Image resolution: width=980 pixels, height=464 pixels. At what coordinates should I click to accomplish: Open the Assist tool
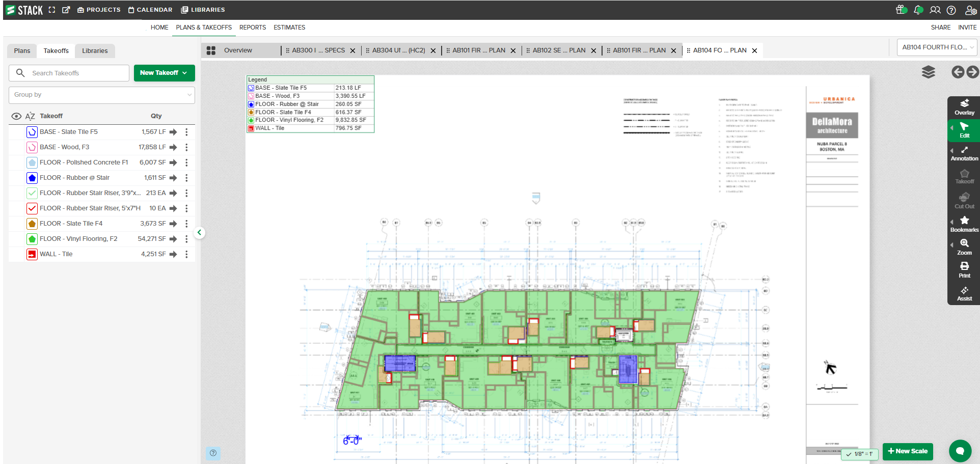(x=964, y=293)
